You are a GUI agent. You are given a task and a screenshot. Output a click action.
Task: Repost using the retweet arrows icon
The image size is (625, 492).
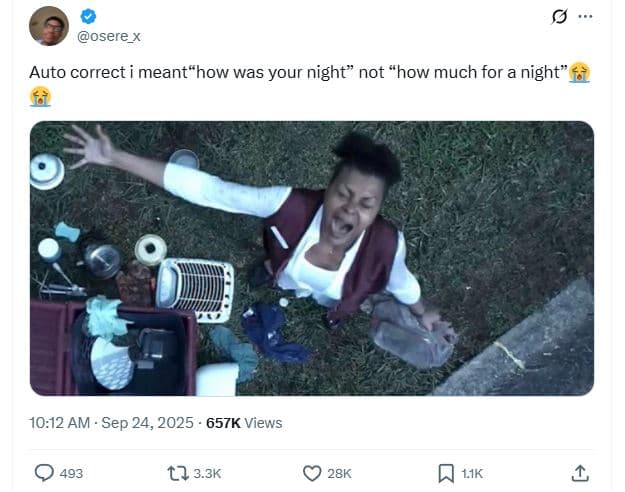pos(177,473)
